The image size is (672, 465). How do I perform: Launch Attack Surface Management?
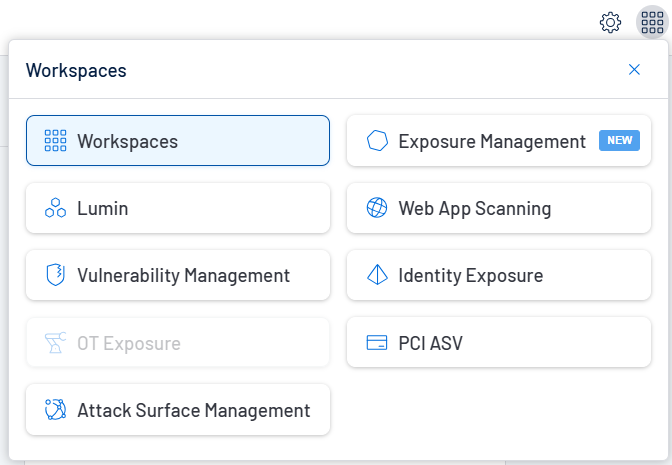193,410
